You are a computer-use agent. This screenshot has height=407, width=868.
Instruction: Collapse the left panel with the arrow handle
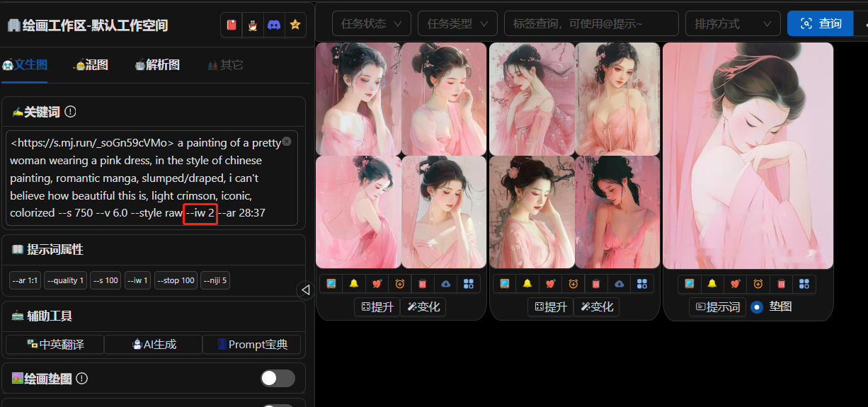pos(305,290)
